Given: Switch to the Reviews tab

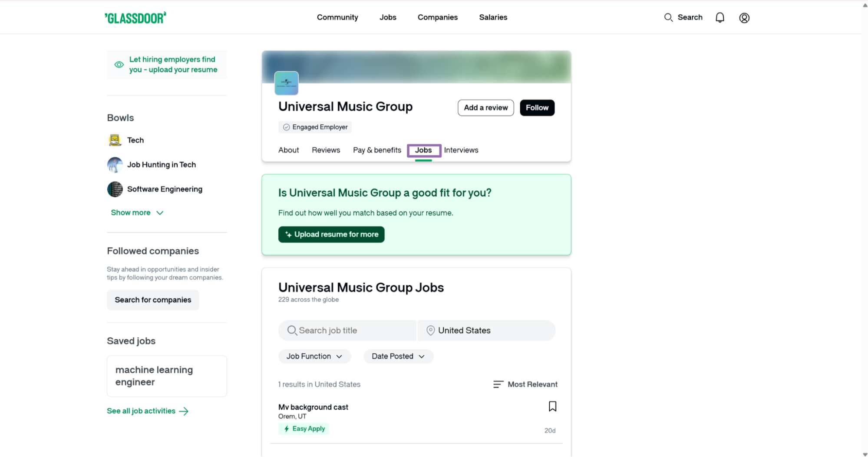Looking at the screenshot, I should (326, 150).
